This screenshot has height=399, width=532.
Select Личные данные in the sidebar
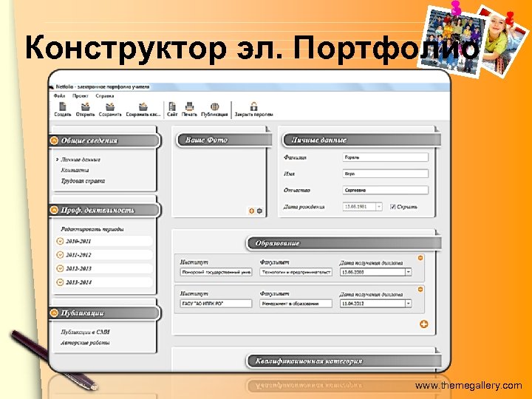[x=81, y=160]
